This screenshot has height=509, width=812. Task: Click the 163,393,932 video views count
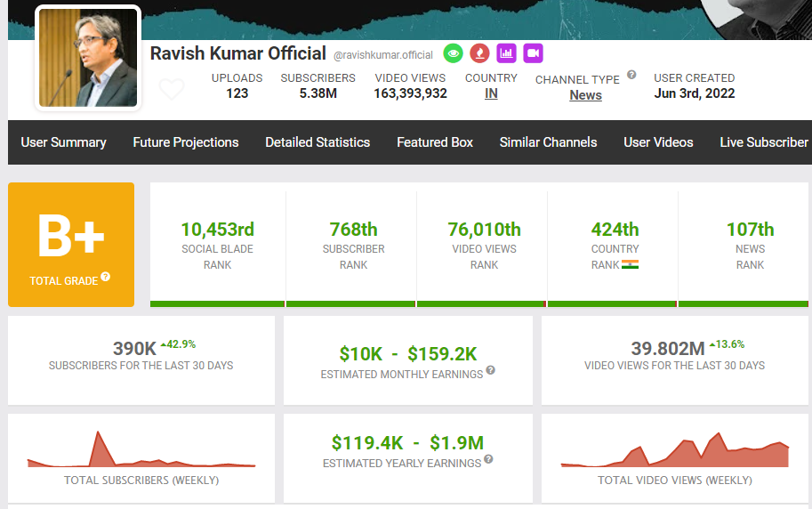click(410, 93)
